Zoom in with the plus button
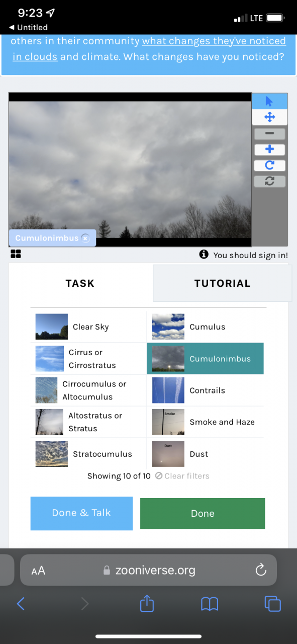This screenshot has width=297, height=644. point(269,149)
